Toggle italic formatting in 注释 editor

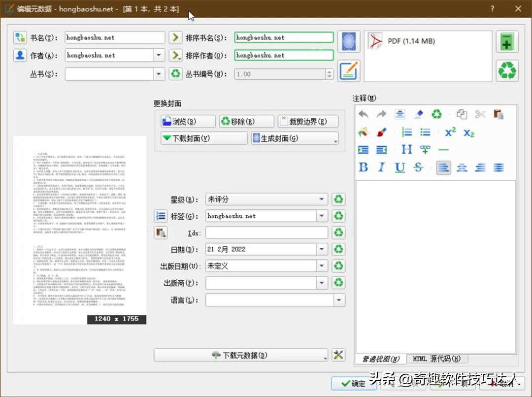(x=381, y=167)
